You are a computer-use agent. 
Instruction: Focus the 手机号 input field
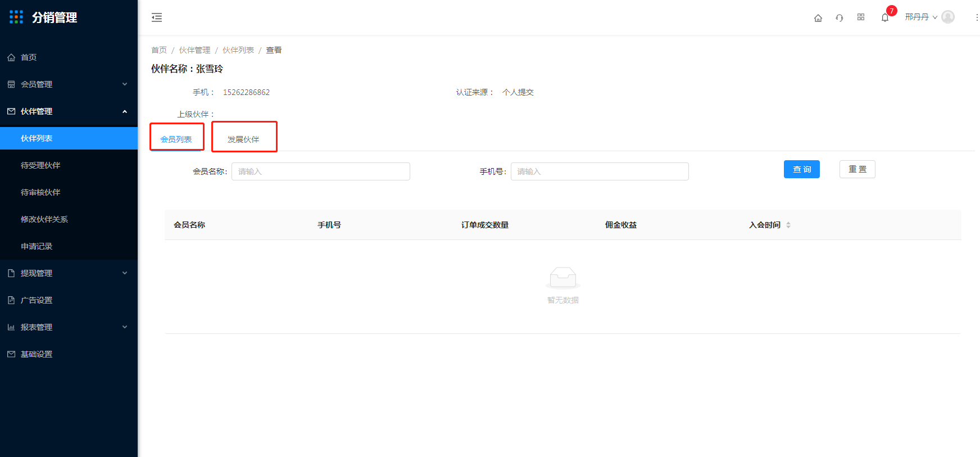click(600, 171)
